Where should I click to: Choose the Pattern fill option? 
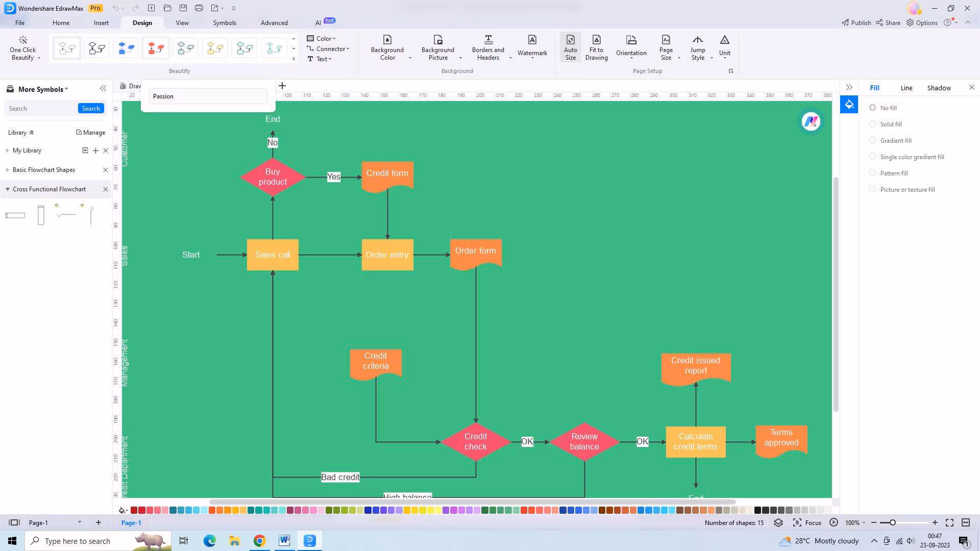tap(873, 173)
